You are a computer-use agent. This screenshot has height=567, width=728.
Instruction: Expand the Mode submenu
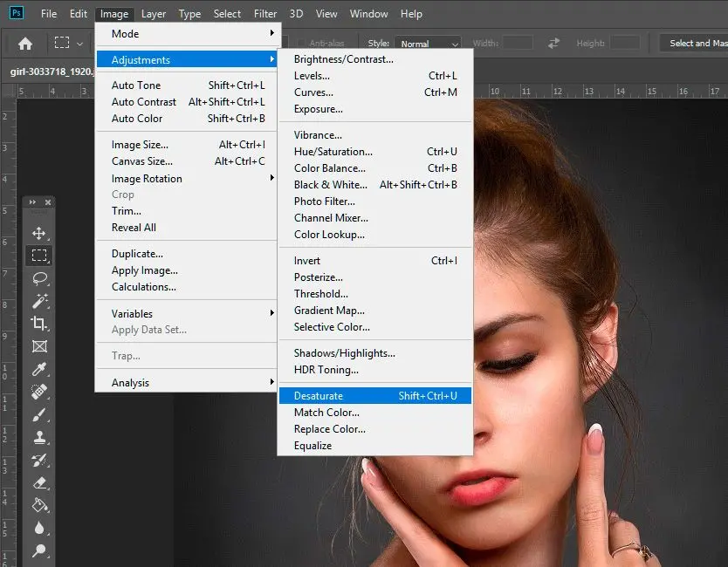tap(125, 33)
